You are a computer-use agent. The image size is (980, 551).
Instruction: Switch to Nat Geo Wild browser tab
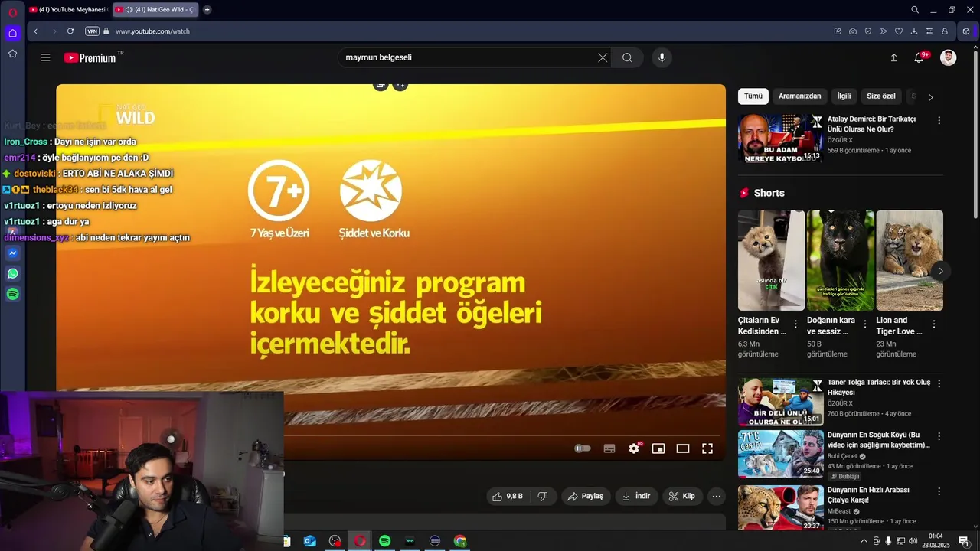[x=155, y=10]
